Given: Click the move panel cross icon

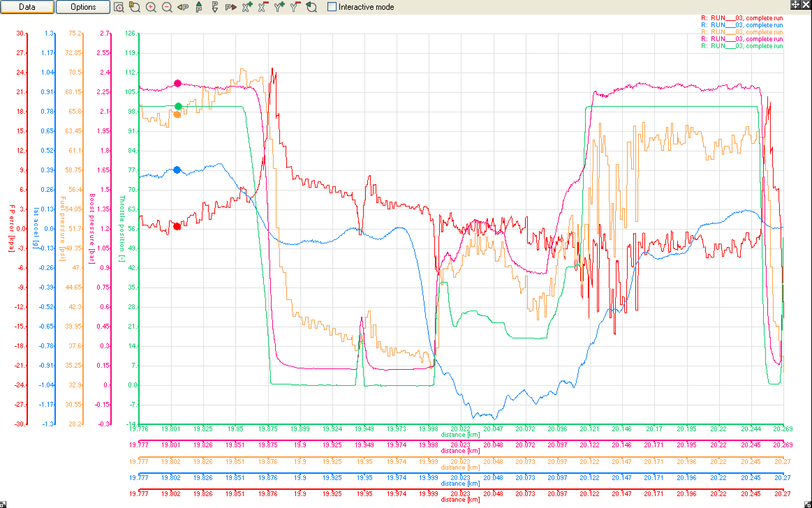Looking at the screenshot, I should point(795,5).
